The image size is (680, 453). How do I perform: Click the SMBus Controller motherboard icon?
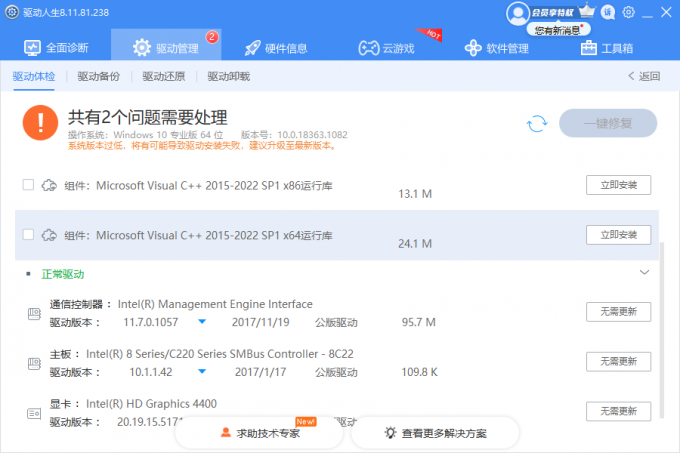click(x=34, y=363)
